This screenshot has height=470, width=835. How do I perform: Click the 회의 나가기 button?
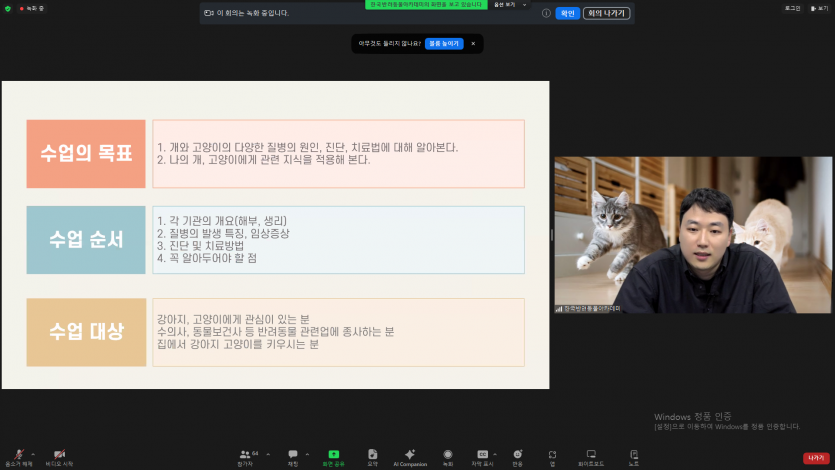[607, 13]
